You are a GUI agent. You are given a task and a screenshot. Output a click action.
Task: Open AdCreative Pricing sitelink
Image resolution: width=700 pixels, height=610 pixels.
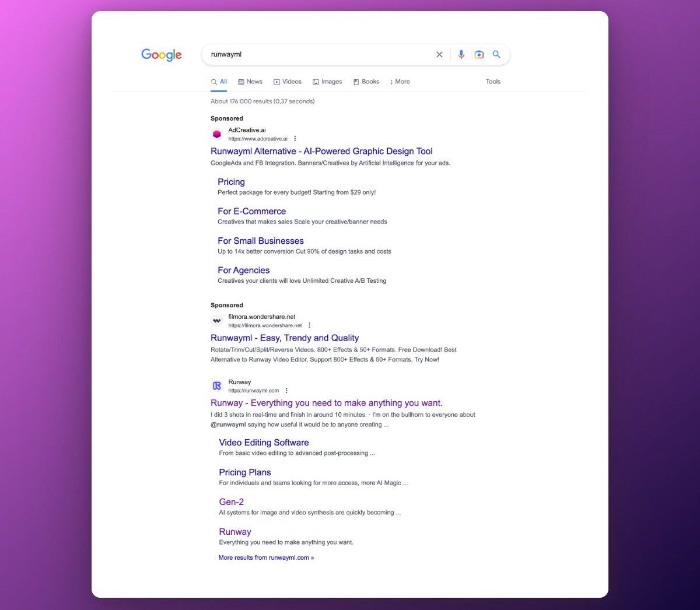point(231,182)
